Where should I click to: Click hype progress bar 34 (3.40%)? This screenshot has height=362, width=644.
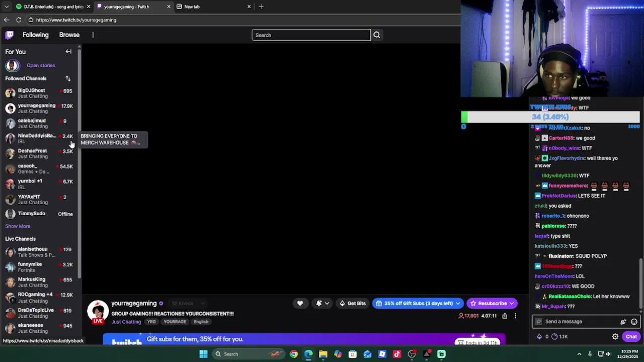(550, 117)
